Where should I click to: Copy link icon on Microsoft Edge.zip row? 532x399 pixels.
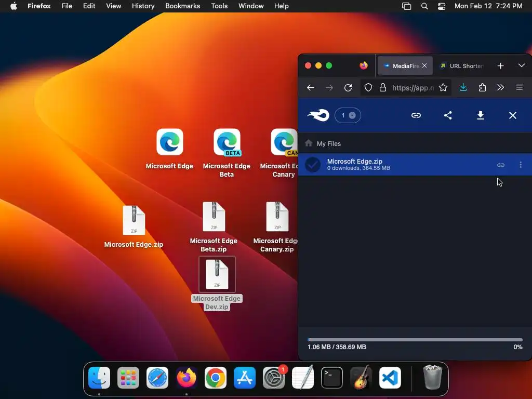tap(501, 165)
